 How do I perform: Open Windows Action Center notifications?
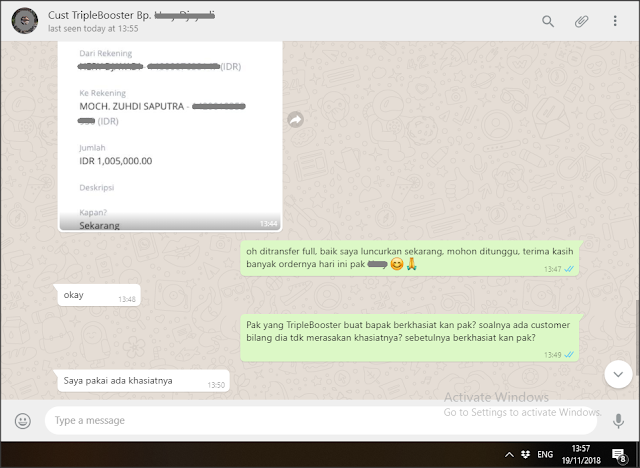pyautogui.click(x=619, y=455)
